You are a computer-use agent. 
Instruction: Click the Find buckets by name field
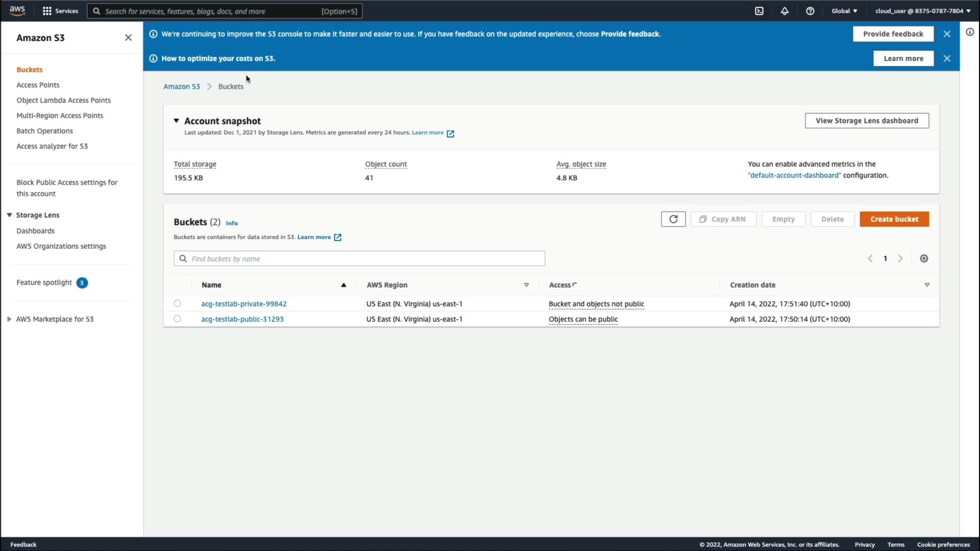(x=359, y=259)
